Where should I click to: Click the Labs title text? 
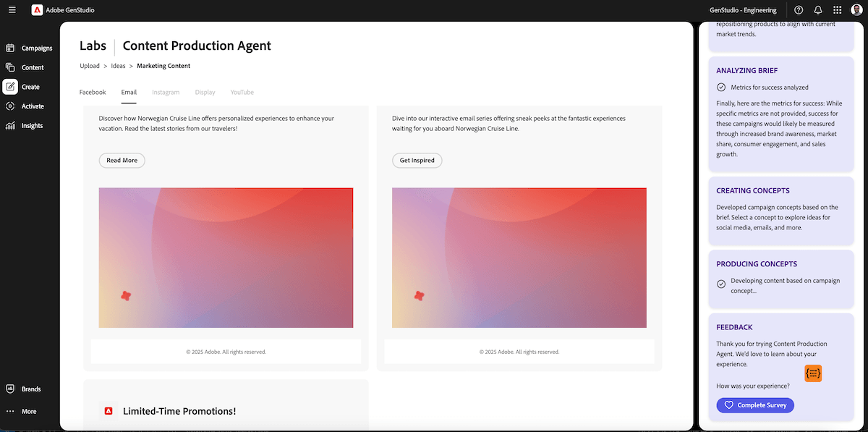click(x=93, y=46)
